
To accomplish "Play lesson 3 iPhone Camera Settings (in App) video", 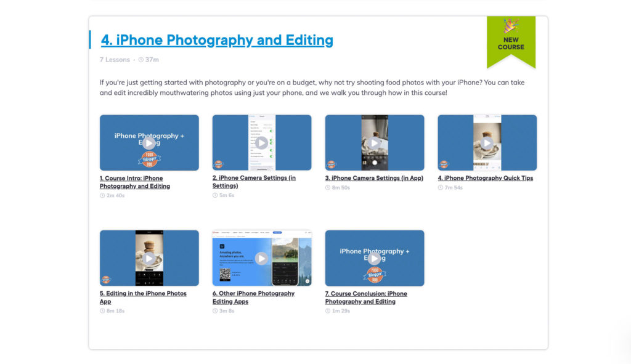I will click(x=374, y=142).
